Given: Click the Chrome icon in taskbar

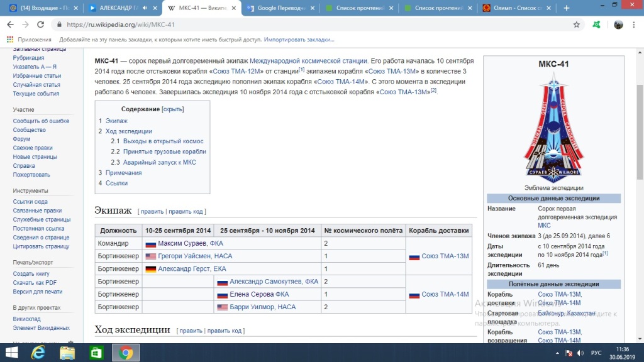Looking at the screenshot, I should click(x=126, y=353).
